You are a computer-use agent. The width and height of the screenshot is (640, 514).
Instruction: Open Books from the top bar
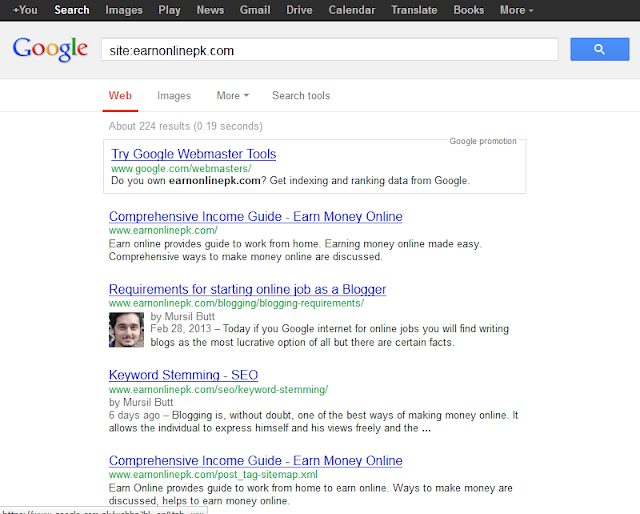pos(469,10)
